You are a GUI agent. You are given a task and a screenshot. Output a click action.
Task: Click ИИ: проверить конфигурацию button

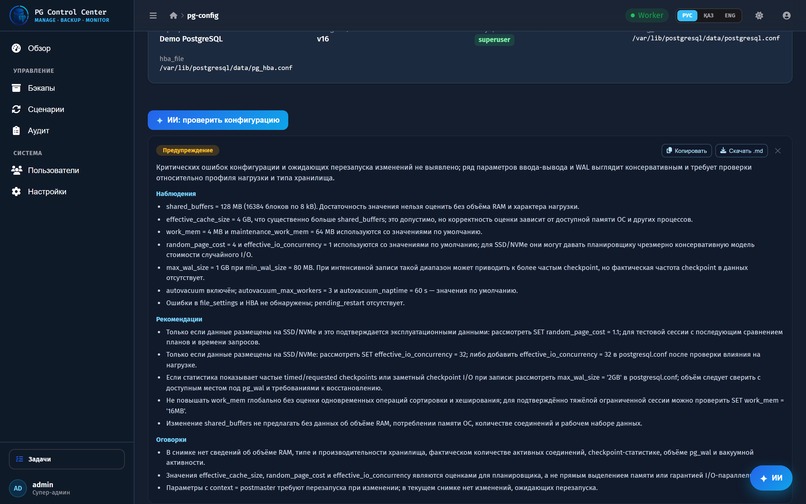point(218,120)
